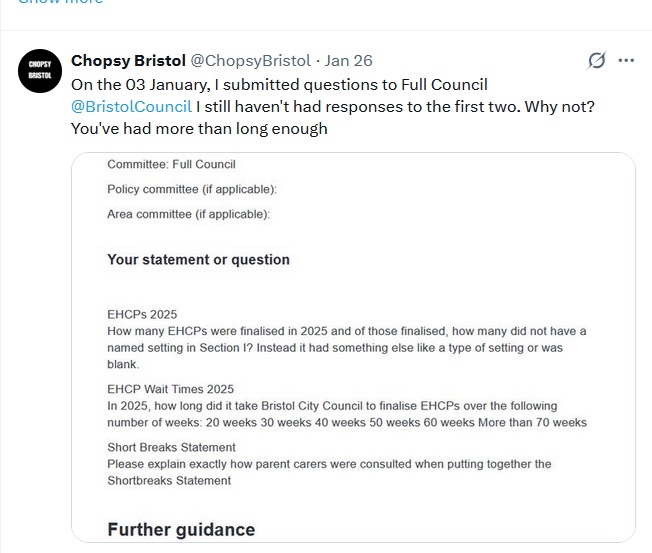Expand the truncated post with Show more

coord(60,3)
